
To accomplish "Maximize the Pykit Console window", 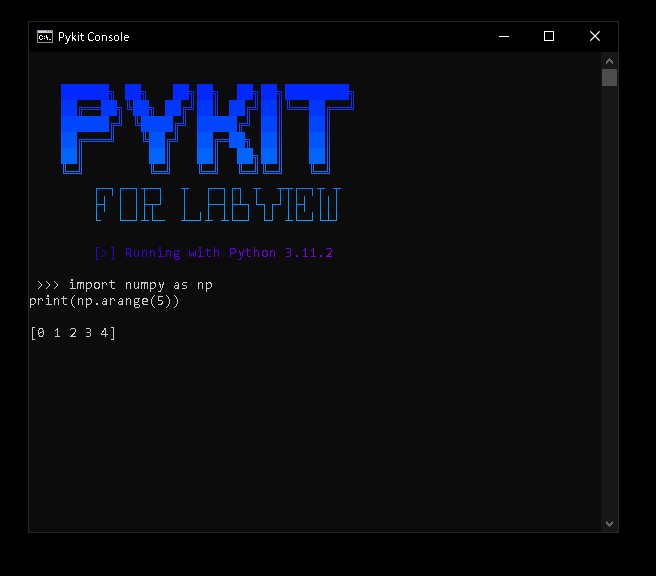I will click(x=549, y=37).
